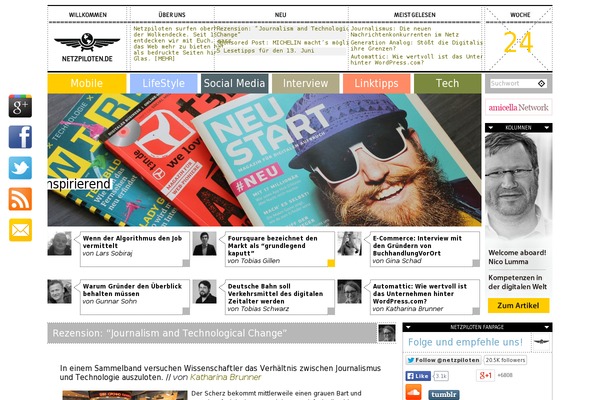600x400 pixels.
Task: Open Foursquare 'grundlegend kaputt' article
Action: (272, 246)
